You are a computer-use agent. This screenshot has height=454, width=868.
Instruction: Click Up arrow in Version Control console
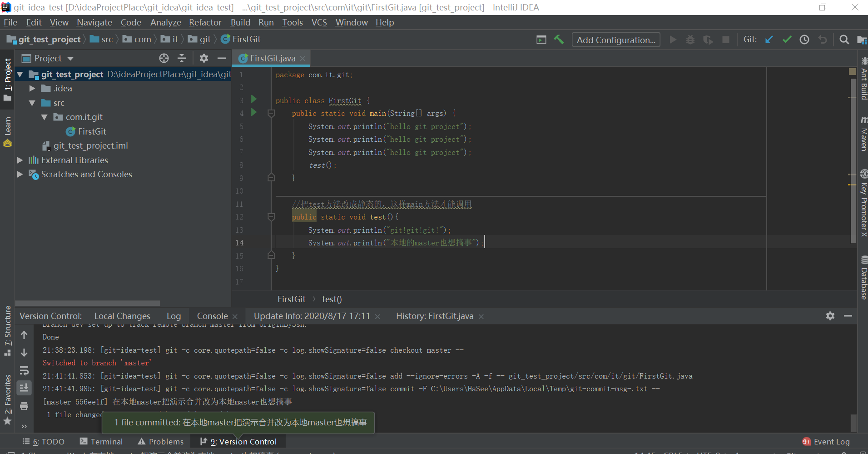[x=24, y=335]
